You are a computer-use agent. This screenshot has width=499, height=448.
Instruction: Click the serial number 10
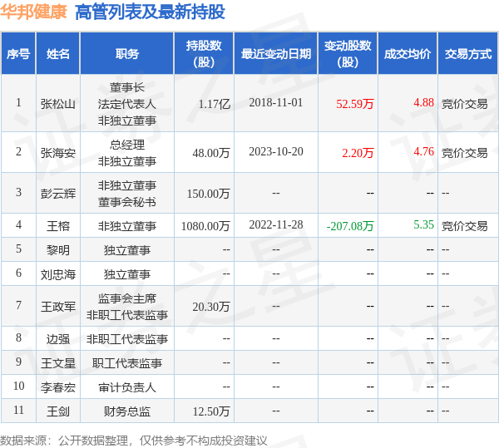click(x=19, y=386)
